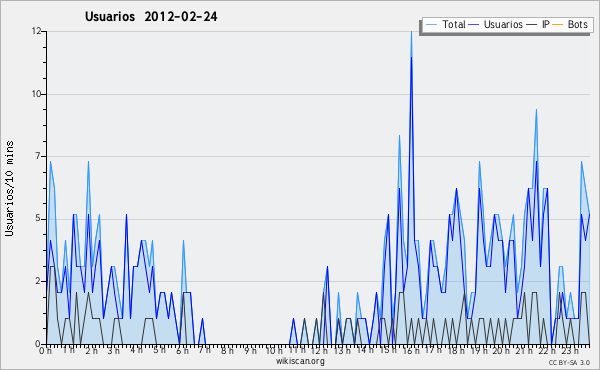Click the x-axis label '1 h'
600x370 pixels.
68,350
